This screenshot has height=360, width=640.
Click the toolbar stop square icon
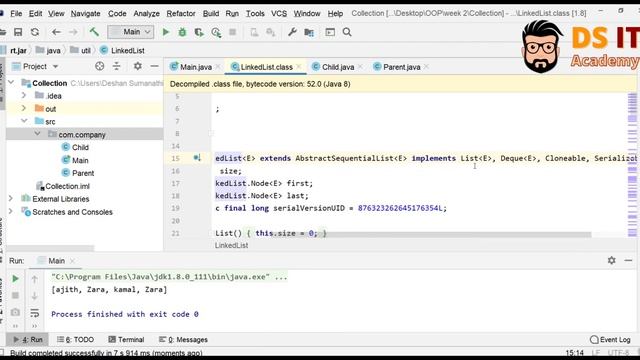point(233,32)
